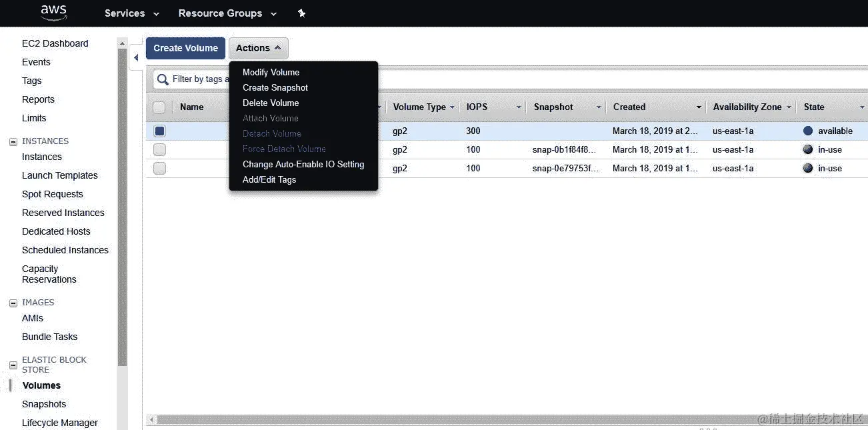Viewport: 868px width, 430px height.
Task: Click the tag filter search field
Action: [x=510, y=79]
